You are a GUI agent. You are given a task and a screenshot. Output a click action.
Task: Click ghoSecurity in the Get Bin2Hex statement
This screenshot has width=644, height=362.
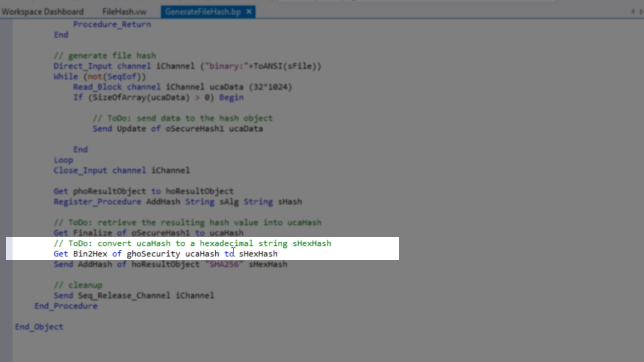[153, 254]
